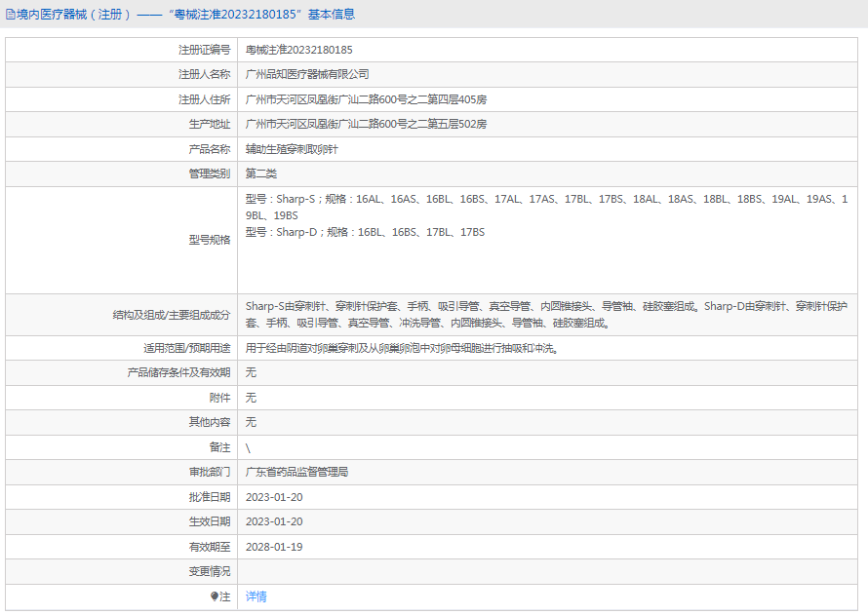The width and height of the screenshot is (868, 615).
Task: Click the effective date 2023-01-20 in 生效日期 row
Action: [x=274, y=521]
